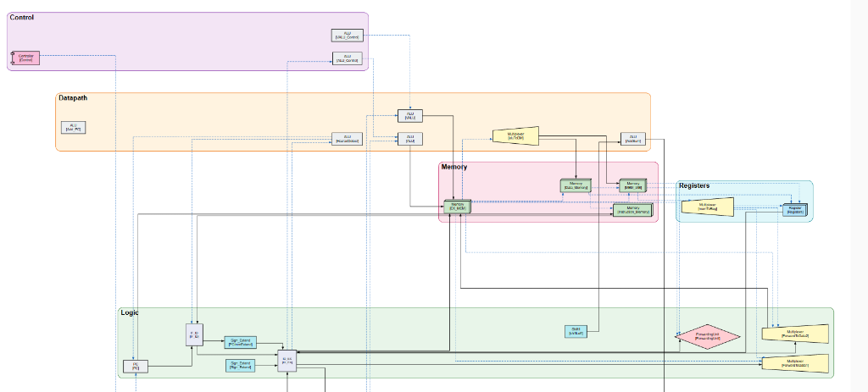Click the Registers group title

(694, 185)
